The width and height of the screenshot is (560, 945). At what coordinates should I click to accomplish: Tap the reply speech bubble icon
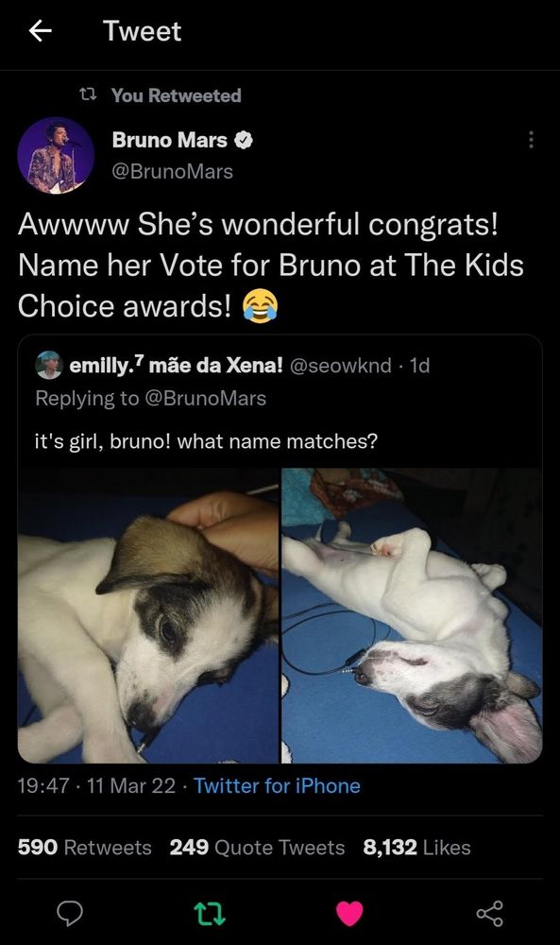coord(70,914)
